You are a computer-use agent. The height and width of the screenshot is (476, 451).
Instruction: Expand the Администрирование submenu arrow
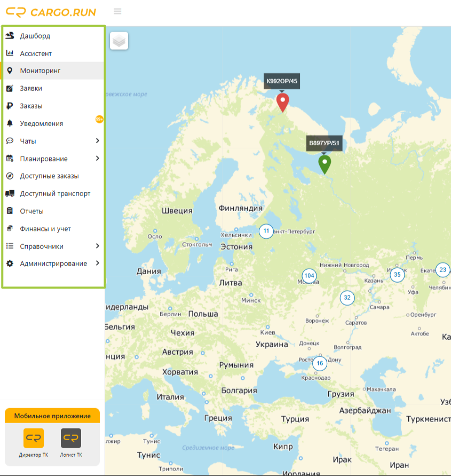(x=97, y=263)
